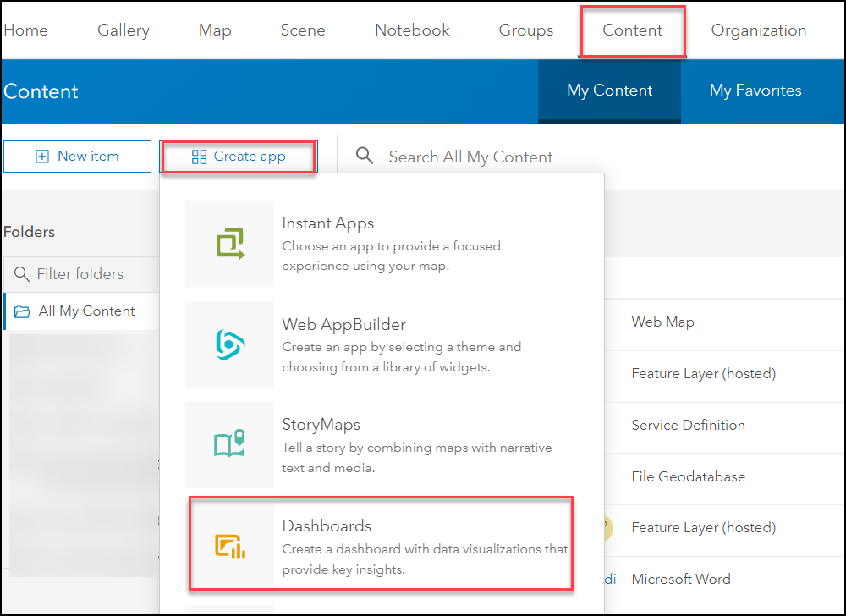Click the Microsoft Word type text
Image resolution: width=846 pixels, height=616 pixels.
tap(681, 579)
